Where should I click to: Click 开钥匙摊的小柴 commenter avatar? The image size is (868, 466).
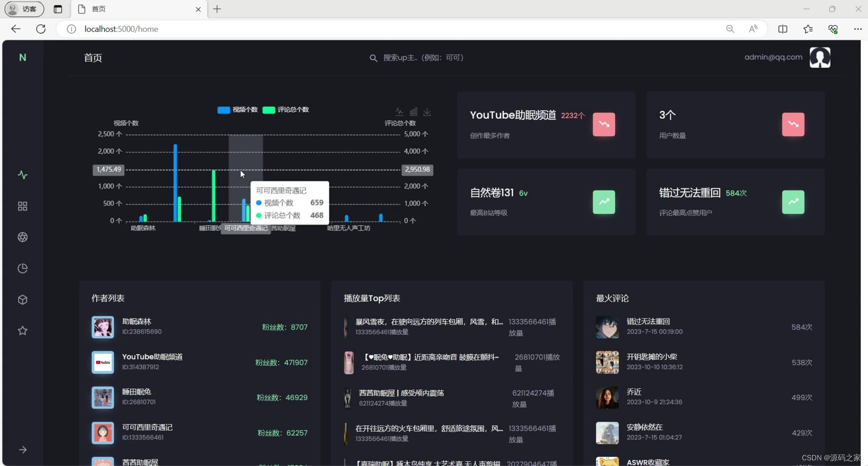click(607, 362)
